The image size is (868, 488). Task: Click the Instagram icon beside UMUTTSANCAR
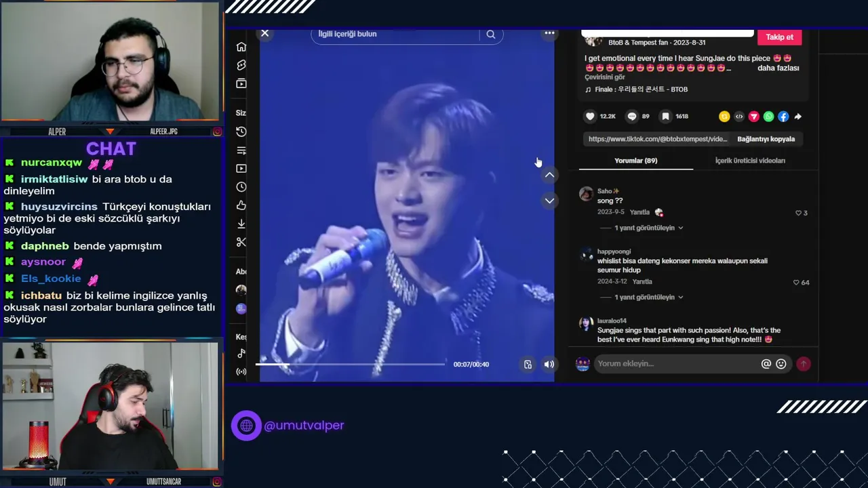pos(217,482)
